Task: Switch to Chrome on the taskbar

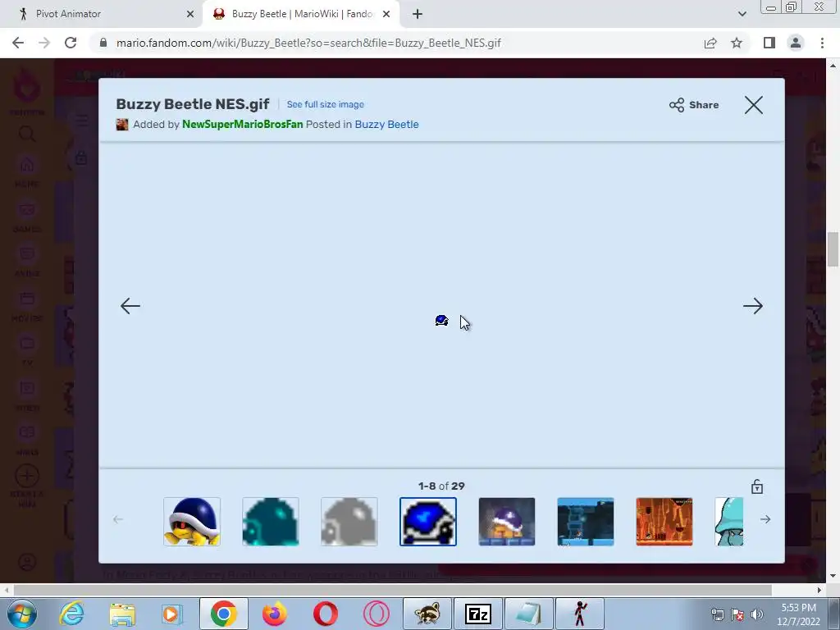Action: click(x=223, y=614)
